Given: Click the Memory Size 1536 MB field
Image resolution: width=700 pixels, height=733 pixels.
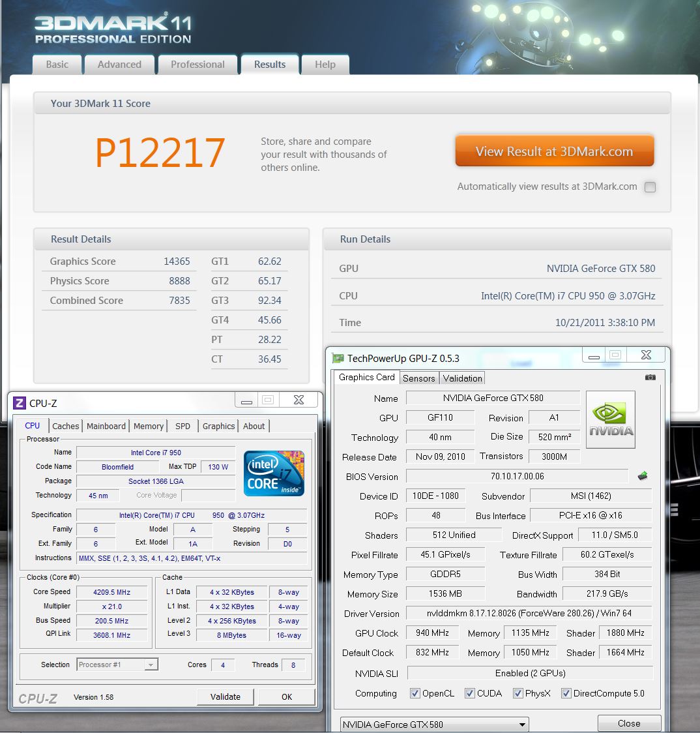Looking at the screenshot, I should point(445,593).
